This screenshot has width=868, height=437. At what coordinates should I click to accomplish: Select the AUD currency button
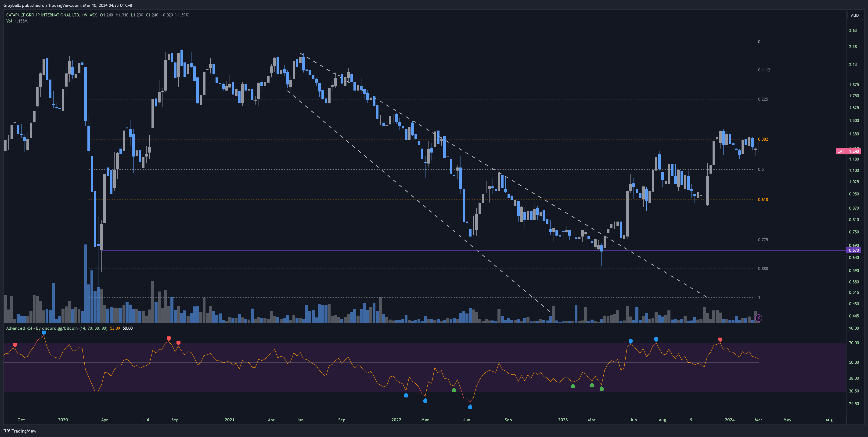[854, 15]
